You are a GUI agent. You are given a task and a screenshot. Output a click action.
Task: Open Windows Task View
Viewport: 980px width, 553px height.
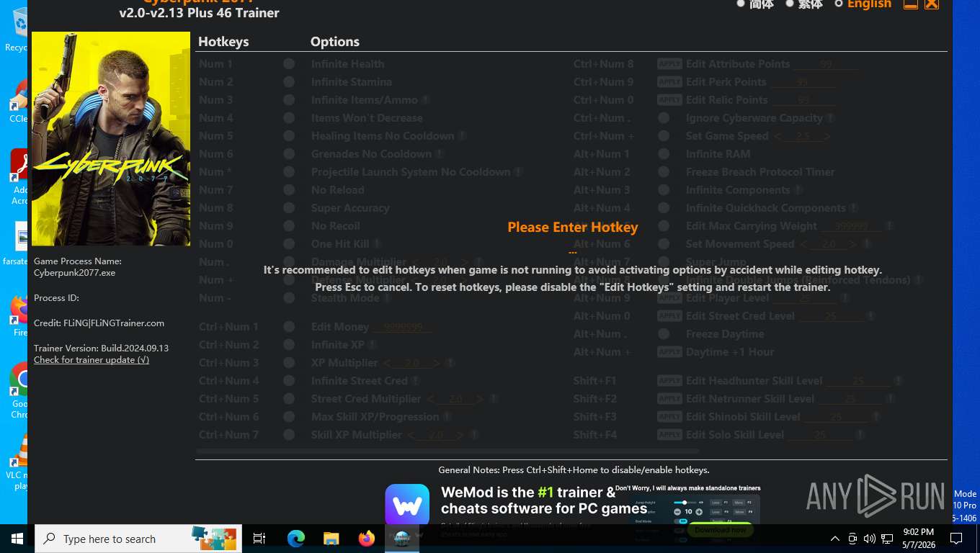(x=259, y=539)
